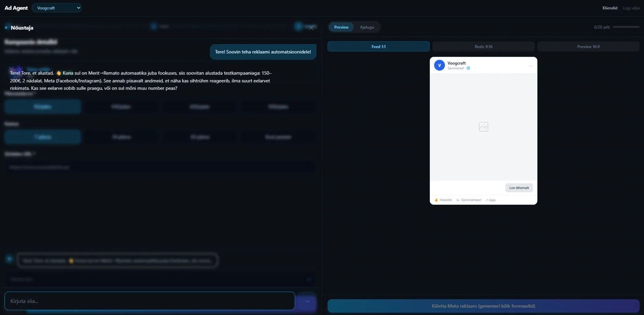Click the Loe lähemalt button
Screen dimensions: 644x315
(519, 188)
